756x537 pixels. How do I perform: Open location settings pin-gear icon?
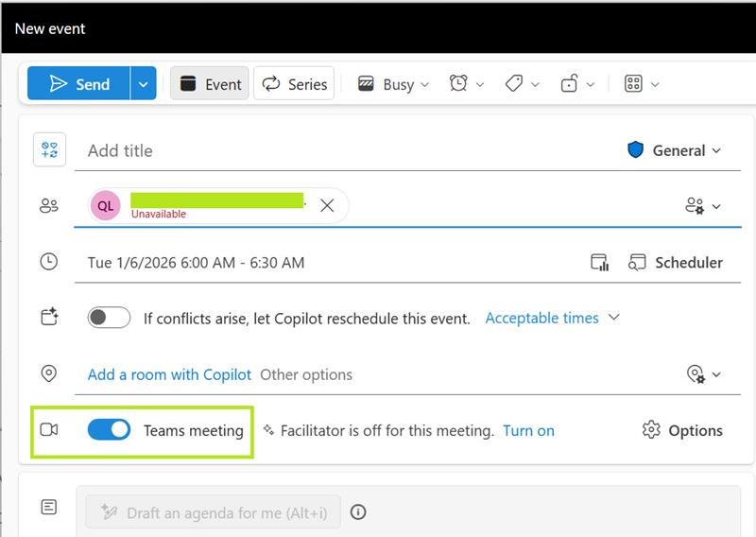pos(696,374)
